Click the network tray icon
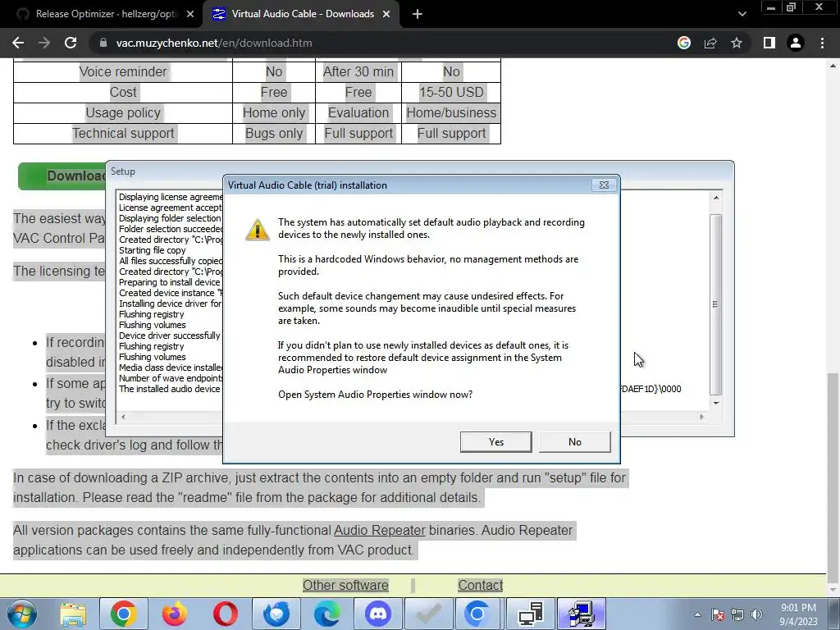The height and width of the screenshot is (630, 840). pyautogui.click(x=737, y=614)
